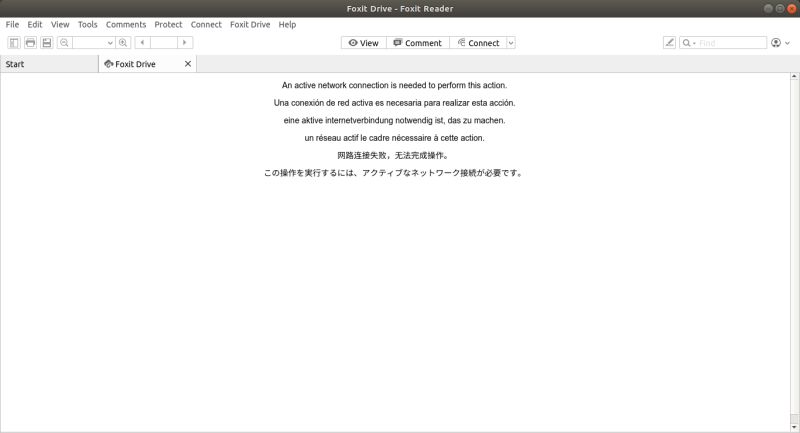Switch to Comment mode button
This screenshot has width=800, height=433.
click(418, 43)
